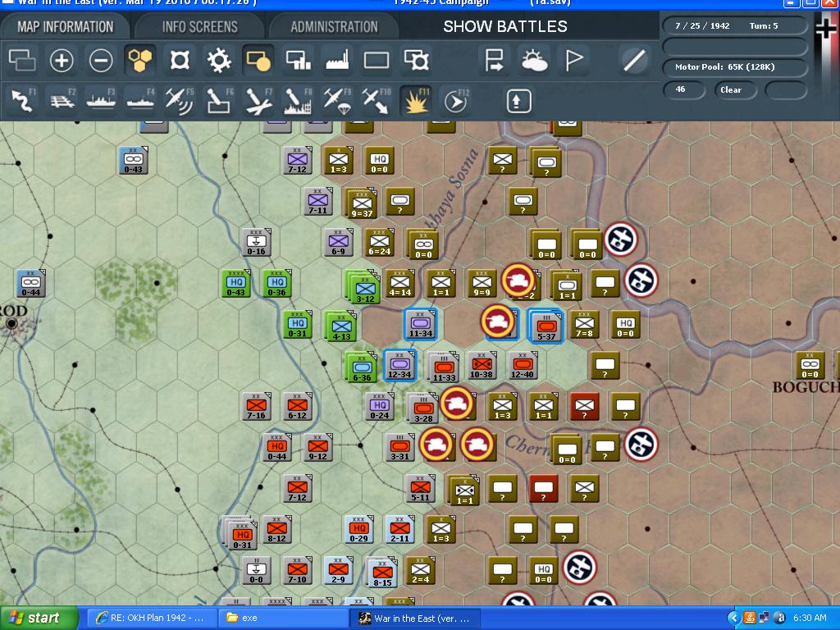Click the flag with arrow icon
840x630 pixels.
tap(493, 60)
